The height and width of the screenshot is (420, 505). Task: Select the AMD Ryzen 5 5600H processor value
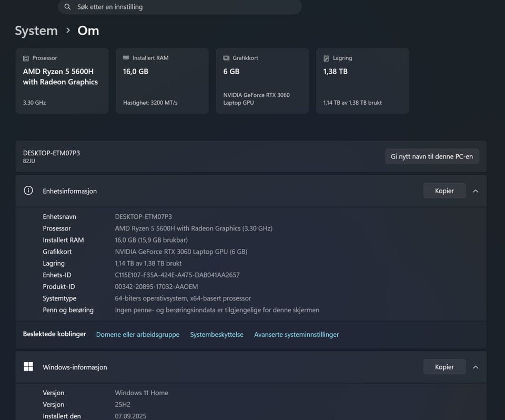tap(194, 228)
